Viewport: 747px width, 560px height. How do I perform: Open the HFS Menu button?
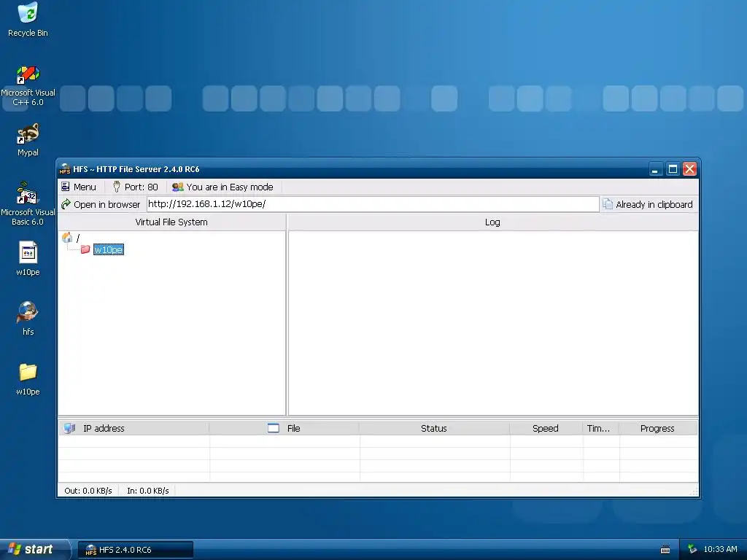(x=79, y=187)
